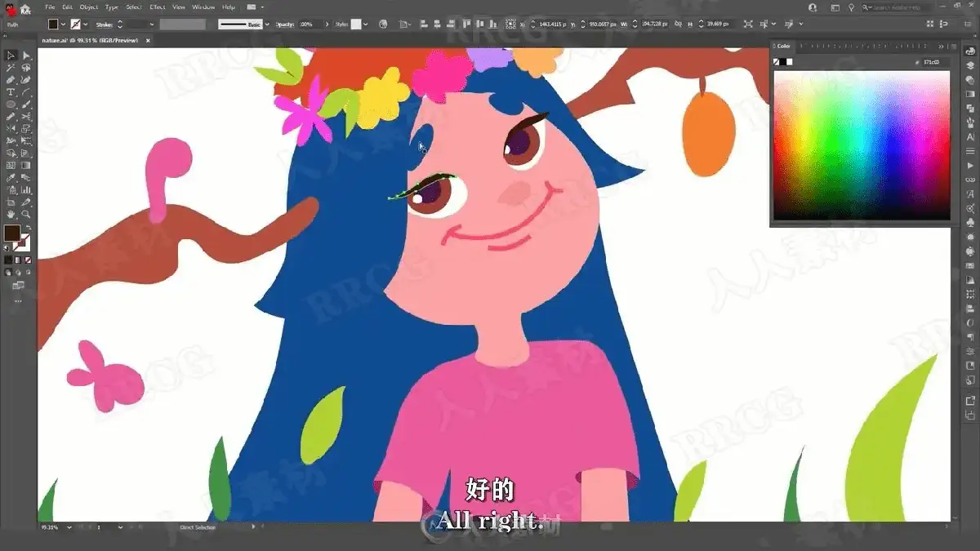The width and height of the screenshot is (980, 551).
Task: Select the Scale tool
Action: pos(26,129)
